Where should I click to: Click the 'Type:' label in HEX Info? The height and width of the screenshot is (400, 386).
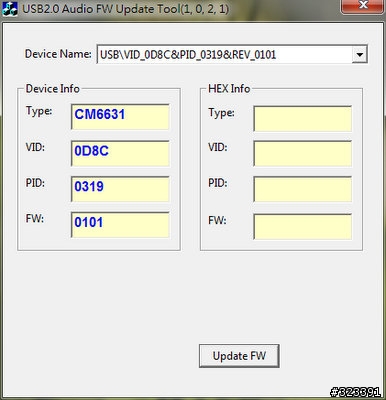[221, 113]
